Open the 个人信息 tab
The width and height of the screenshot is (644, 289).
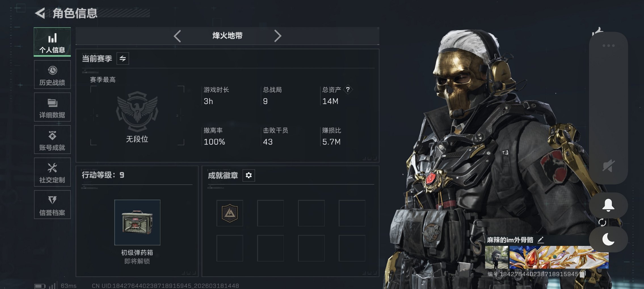(52, 42)
